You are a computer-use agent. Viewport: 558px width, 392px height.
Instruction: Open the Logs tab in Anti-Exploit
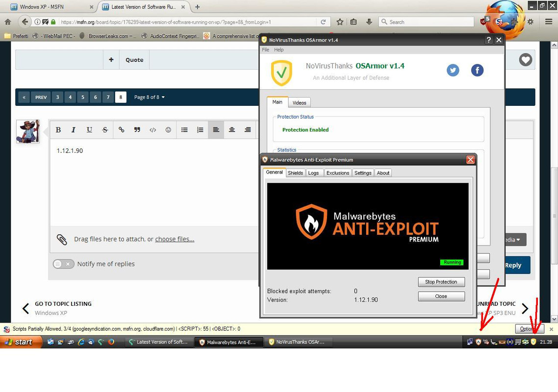(x=313, y=173)
